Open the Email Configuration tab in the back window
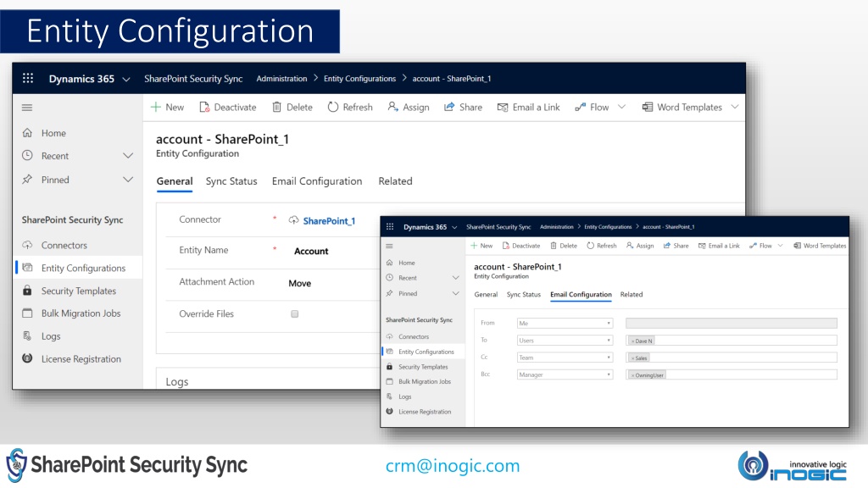868x488 pixels. point(317,181)
